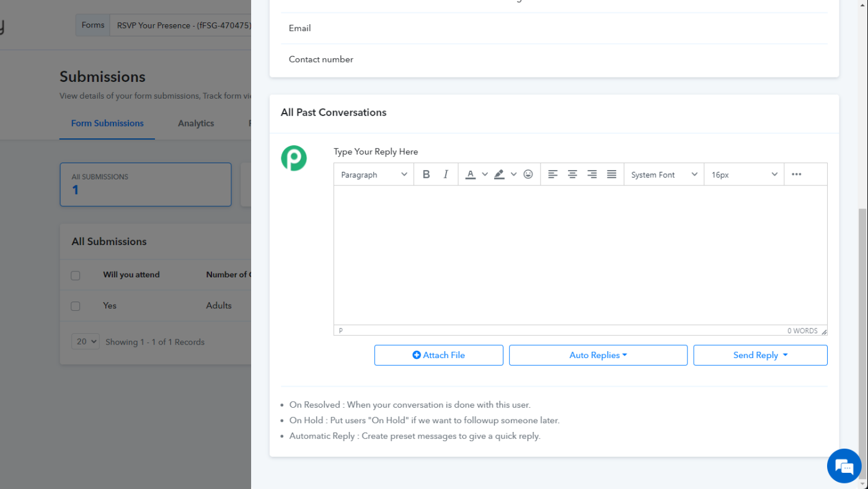Image resolution: width=868 pixels, height=489 pixels.
Task: Open the live chat bubble widget
Action: pos(844,466)
